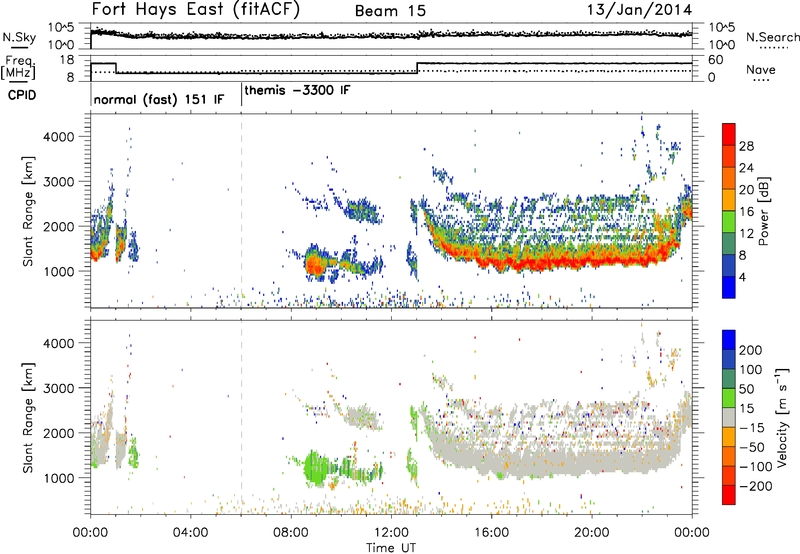Click the solid line sample under N.Sky legend
Screen dimensions: 800x554
point(19,47)
